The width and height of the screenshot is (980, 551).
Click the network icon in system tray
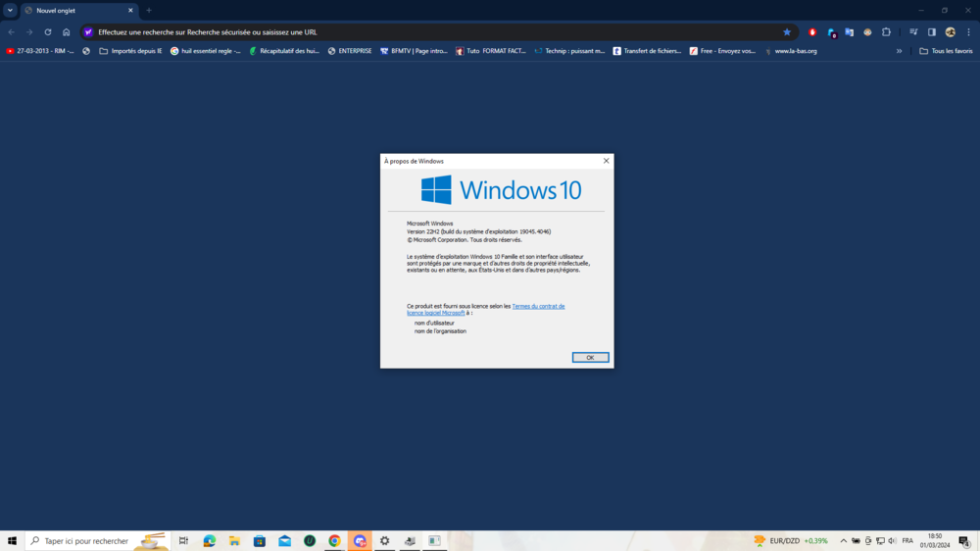click(x=880, y=540)
